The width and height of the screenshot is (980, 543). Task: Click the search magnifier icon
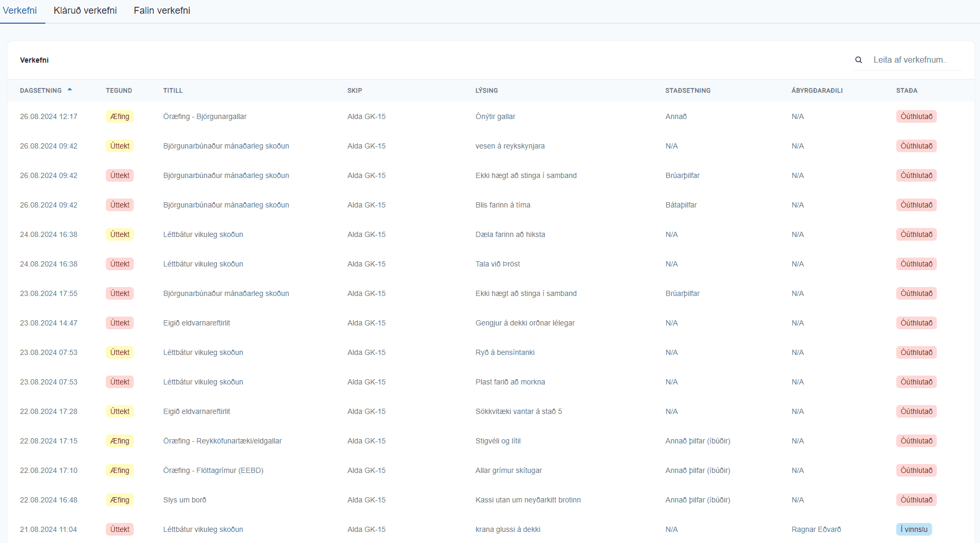859,60
